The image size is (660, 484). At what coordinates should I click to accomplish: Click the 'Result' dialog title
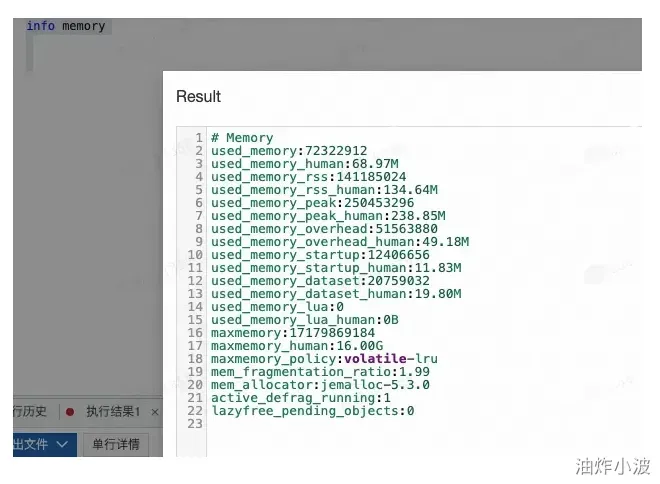click(198, 96)
